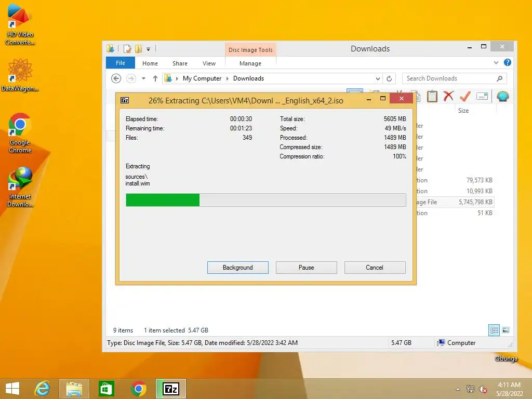Open the Windows Start button
The width and height of the screenshot is (532, 399).
pyautogui.click(x=12, y=389)
